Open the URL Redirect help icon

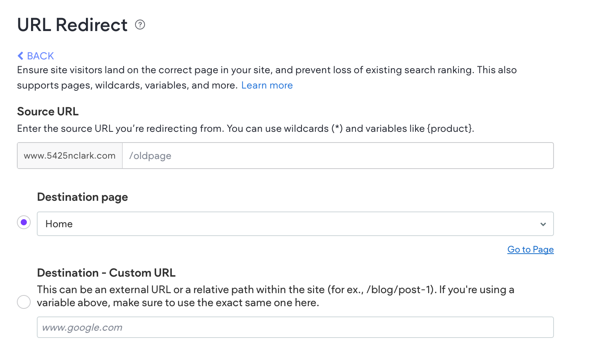140,25
